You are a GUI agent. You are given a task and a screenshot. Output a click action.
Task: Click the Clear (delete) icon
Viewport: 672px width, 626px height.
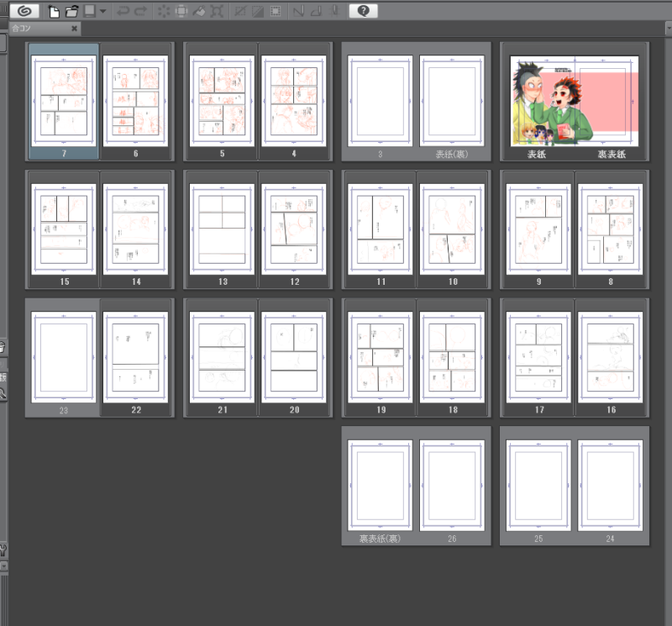(x=164, y=11)
